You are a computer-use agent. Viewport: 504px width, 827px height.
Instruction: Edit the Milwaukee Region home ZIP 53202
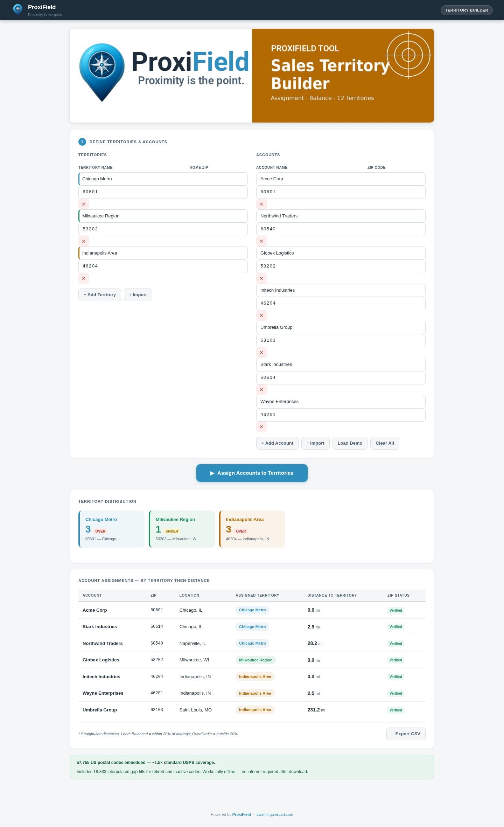point(163,229)
